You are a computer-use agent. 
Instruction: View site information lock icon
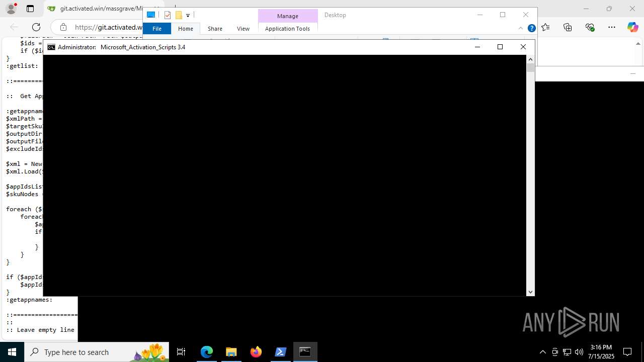63,27
